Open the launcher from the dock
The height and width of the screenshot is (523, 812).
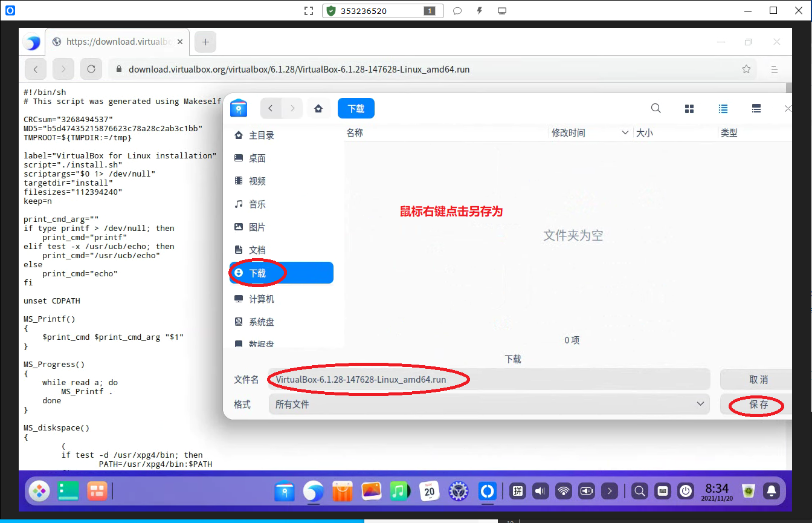pos(40,491)
